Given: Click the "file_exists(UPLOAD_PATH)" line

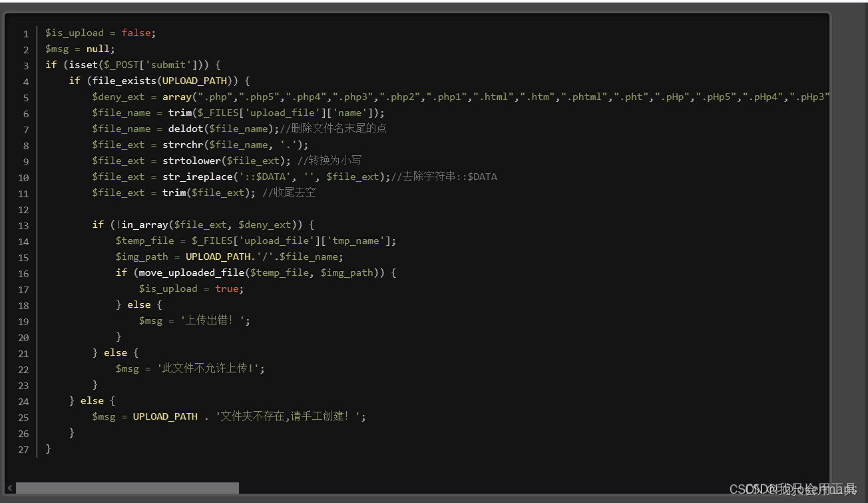Looking at the screenshot, I should tap(159, 81).
